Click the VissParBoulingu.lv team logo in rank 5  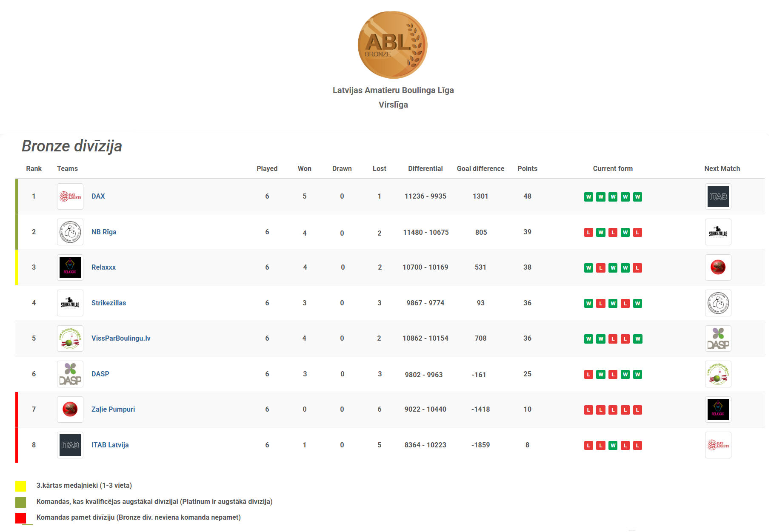(x=70, y=339)
